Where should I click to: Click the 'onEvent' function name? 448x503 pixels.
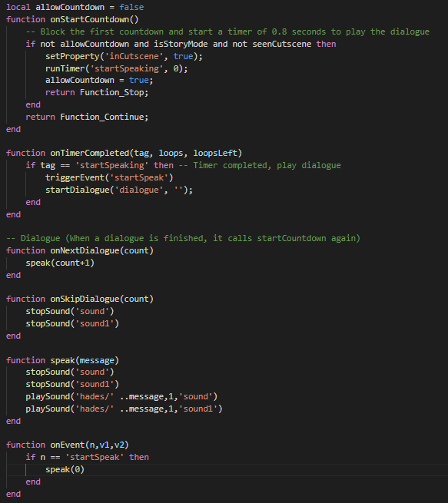click(68, 445)
